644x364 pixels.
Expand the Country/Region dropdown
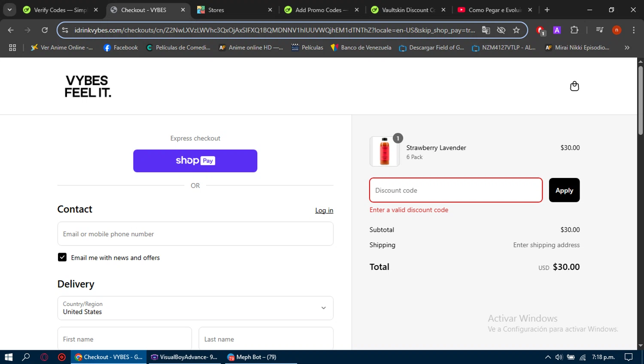195,308
